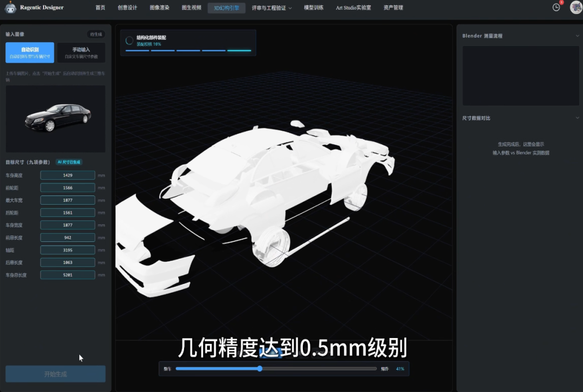583x392 pixels.
Task: Open the 3D幻构引擎 tab
Action: 226,8
